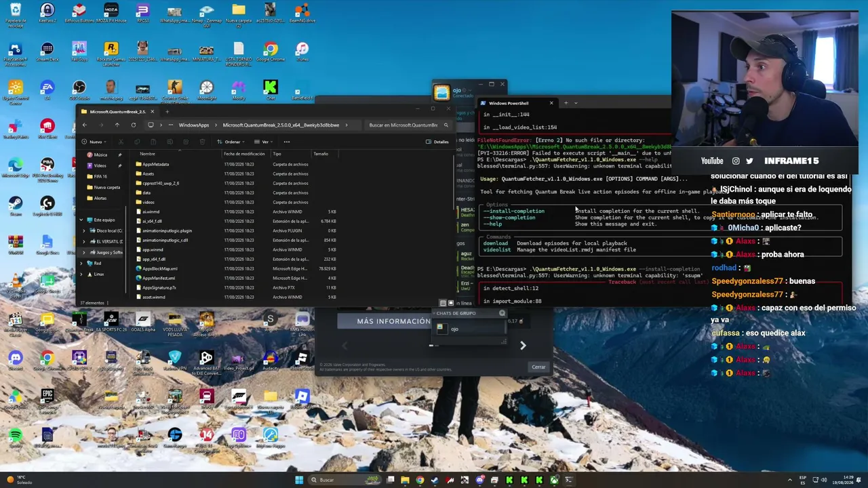Viewport: 868px width, 488px height.
Task: Click the Cerrar button in the Steam window
Action: (x=538, y=367)
